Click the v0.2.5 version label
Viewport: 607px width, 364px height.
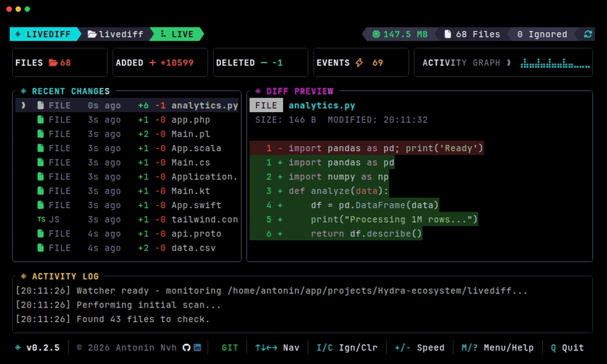[43, 348]
